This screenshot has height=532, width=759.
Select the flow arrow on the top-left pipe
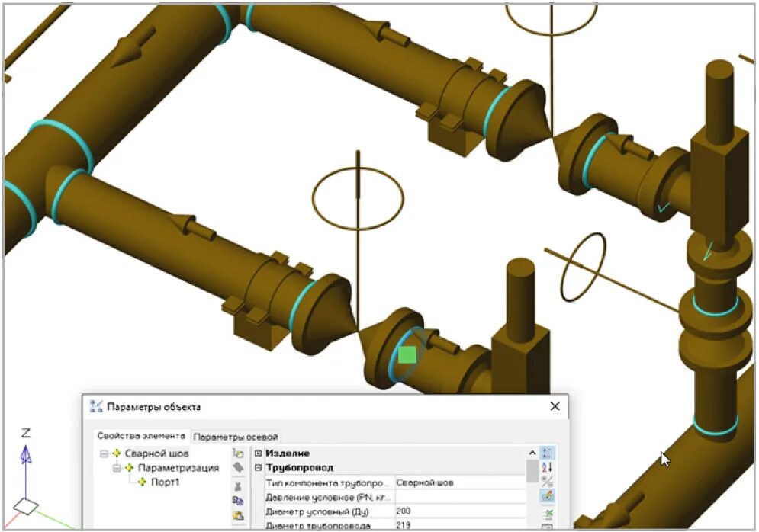point(136,46)
